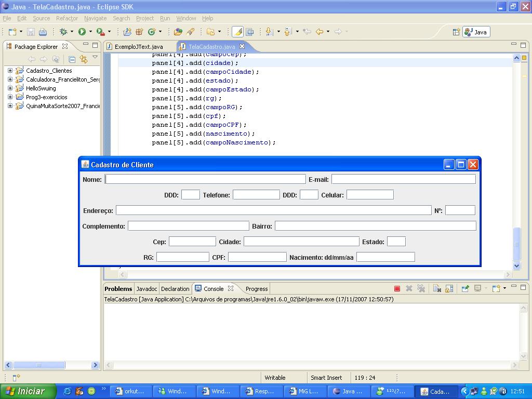The width and height of the screenshot is (532, 399).
Task: Click the green Run button icon
Action: click(x=82, y=32)
